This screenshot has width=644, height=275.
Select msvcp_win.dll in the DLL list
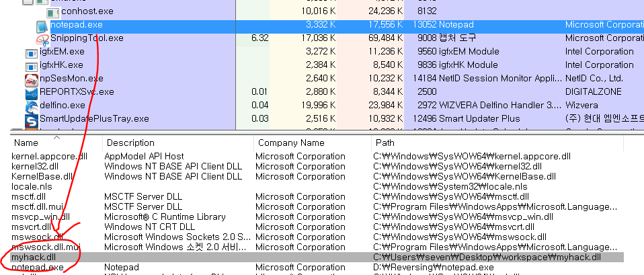click(40, 217)
